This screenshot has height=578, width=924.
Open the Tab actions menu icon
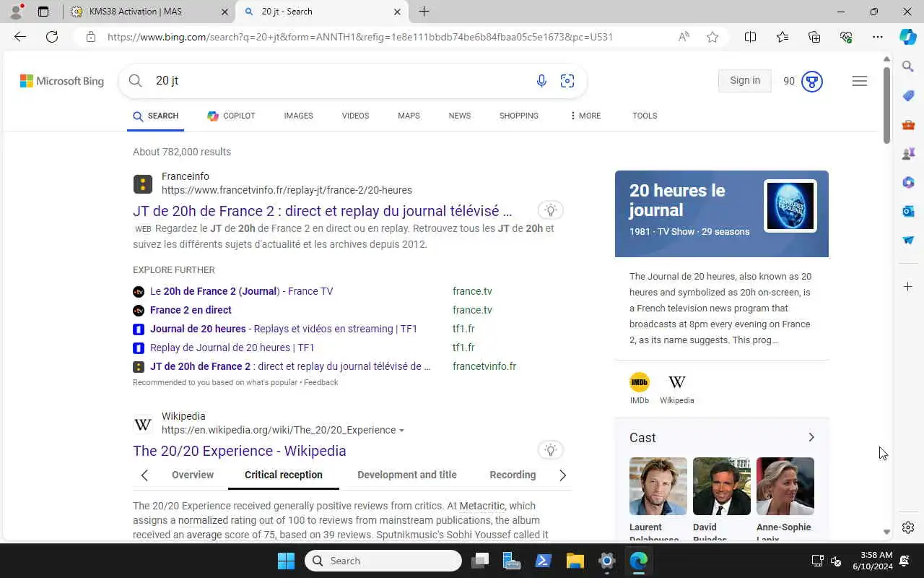tap(43, 12)
